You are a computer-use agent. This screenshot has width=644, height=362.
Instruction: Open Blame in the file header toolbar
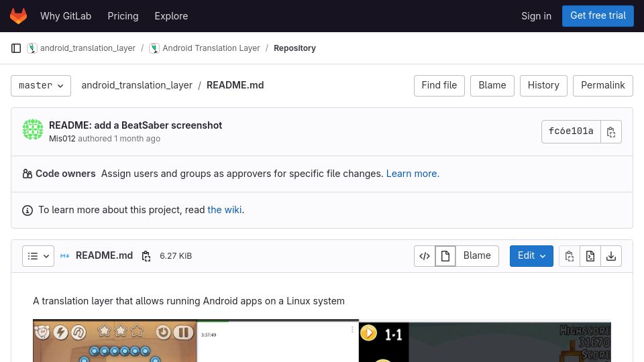click(477, 255)
